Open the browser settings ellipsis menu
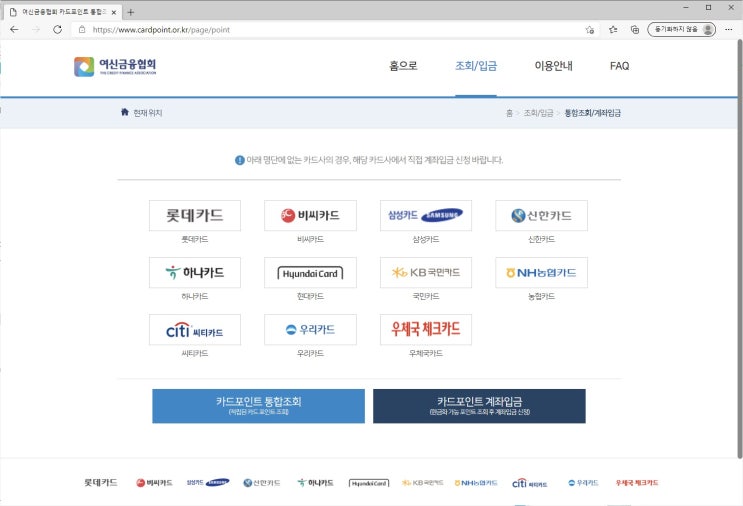Screen dimensions: 743x506 (729, 29)
